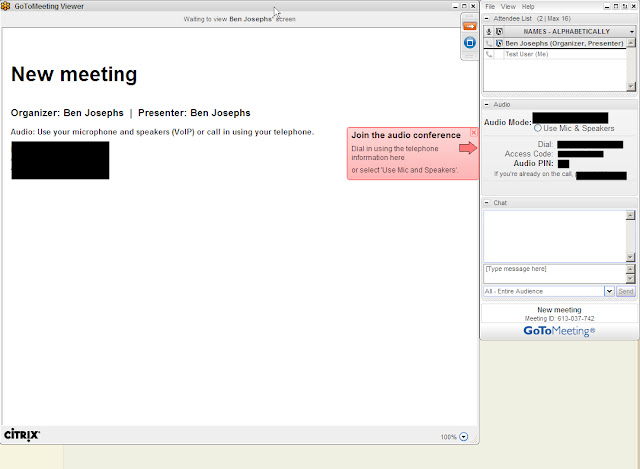
Task: Click chat history scroll up arrow
Action: pyautogui.click(x=630, y=215)
